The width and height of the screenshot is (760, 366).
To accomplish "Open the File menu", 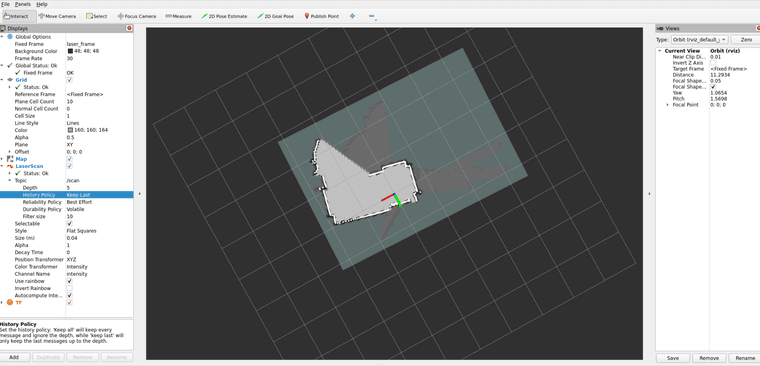I will click(5, 4).
